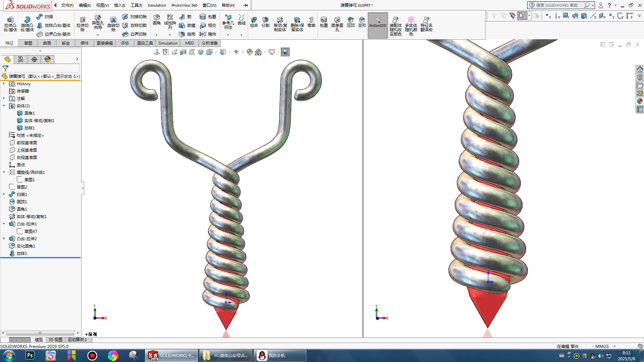This screenshot has height=362, width=644.
Task: Click the 放样凸台/基体 loft tool
Action: (x=54, y=25)
